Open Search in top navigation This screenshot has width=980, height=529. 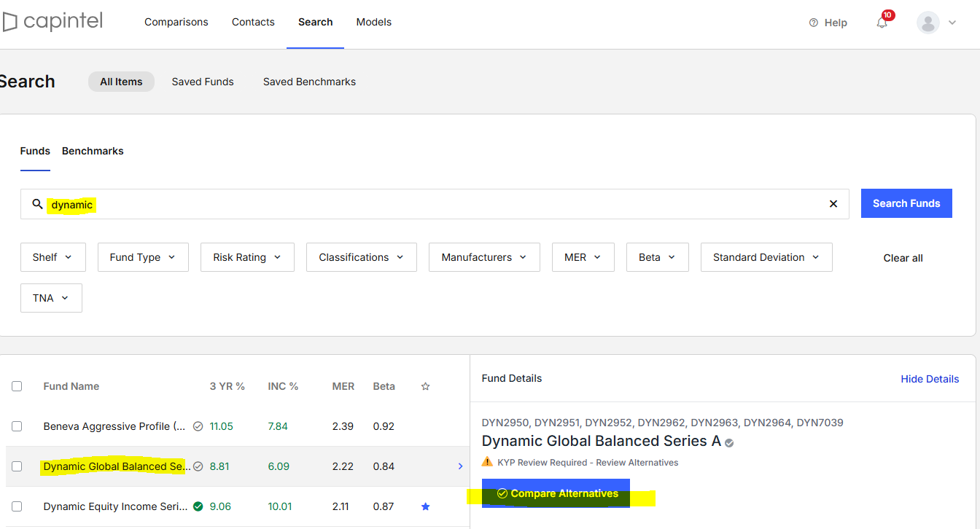tap(315, 22)
